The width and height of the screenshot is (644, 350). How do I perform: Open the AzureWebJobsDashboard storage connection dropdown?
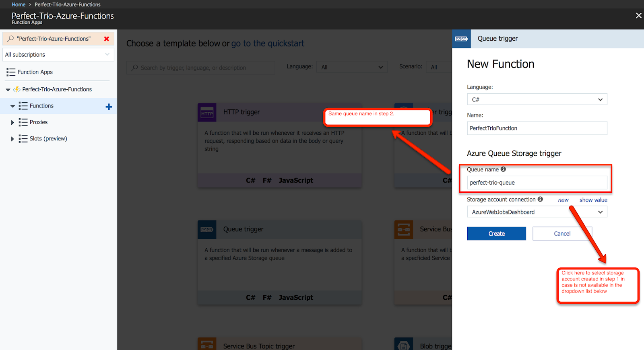[x=537, y=212]
